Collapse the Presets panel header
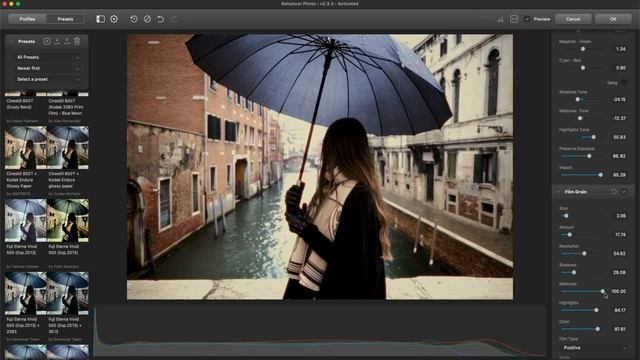 [x=11, y=42]
